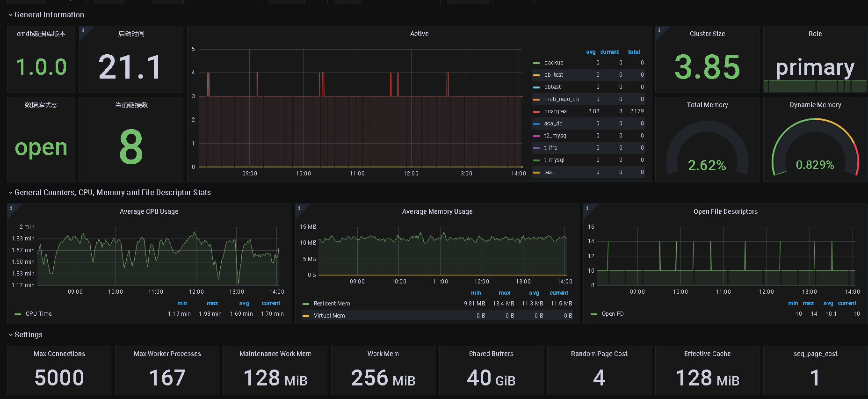Sort CPU Usage legend by max
868x399 pixels.
point(212,303)
